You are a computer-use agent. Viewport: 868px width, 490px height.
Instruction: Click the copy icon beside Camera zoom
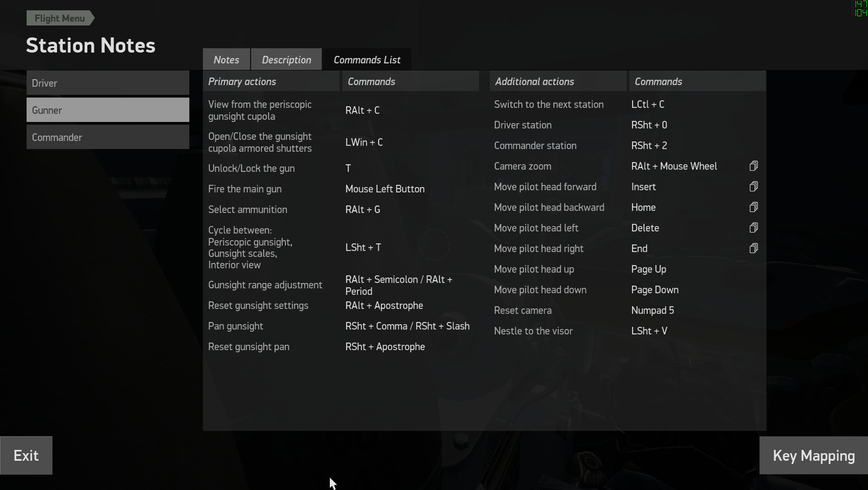754,166
